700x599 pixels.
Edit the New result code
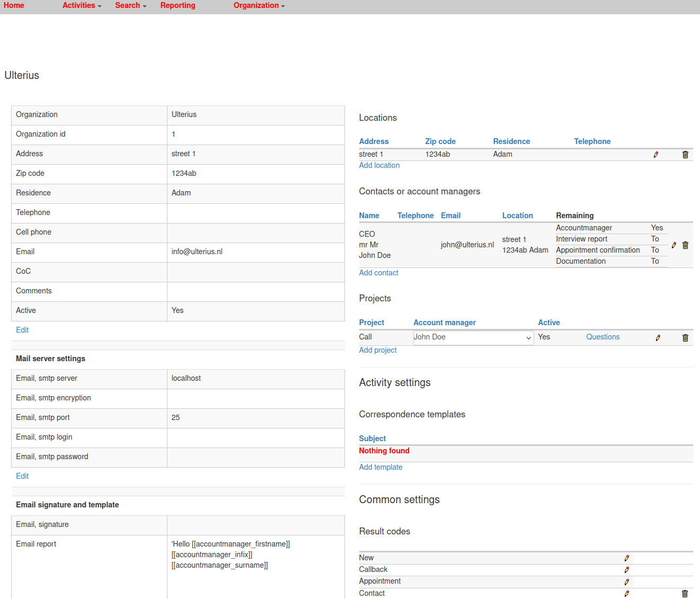tap(626, 558)
